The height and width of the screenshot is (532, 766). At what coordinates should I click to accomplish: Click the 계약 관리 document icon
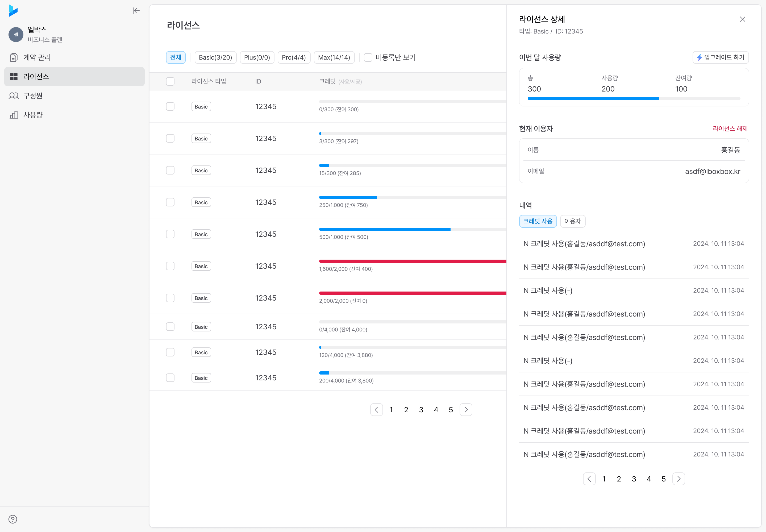[x=14, y=57]
